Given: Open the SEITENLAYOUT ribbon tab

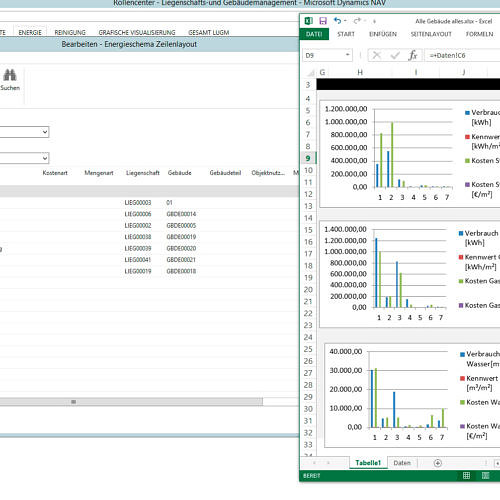Looking at the screenshot, I should pos(431,34).
